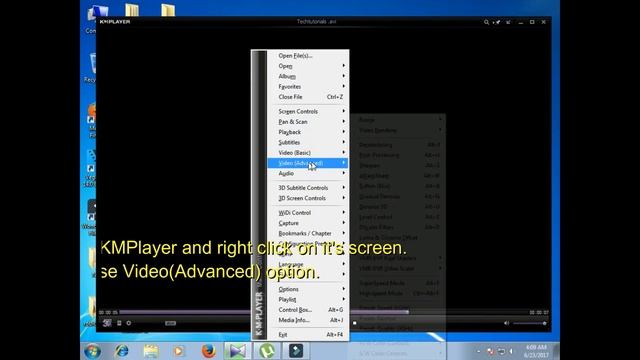Click the round settings icon beside pause
The image size is (640, 360).
click(129, 323)
